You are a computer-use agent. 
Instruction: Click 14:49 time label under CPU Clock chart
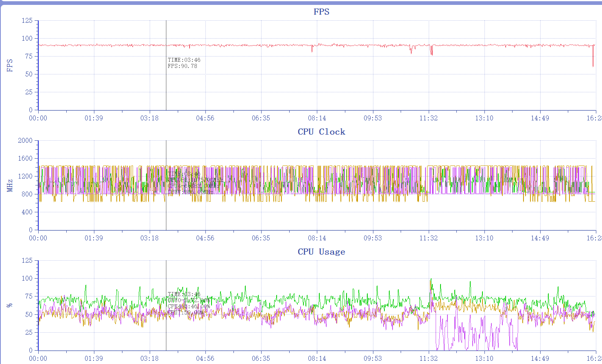tap(540, 238)
